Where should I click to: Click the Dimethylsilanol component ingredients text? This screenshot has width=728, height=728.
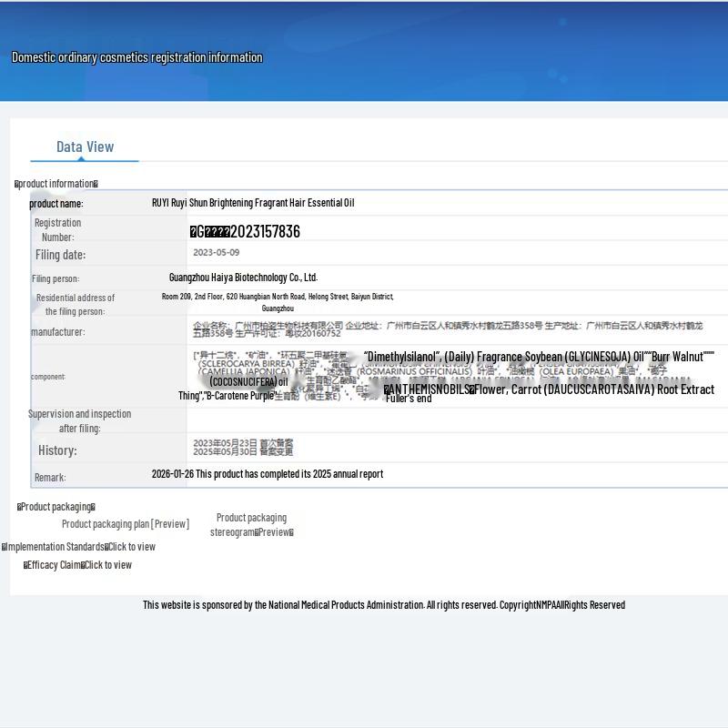[x=539, y=357]
